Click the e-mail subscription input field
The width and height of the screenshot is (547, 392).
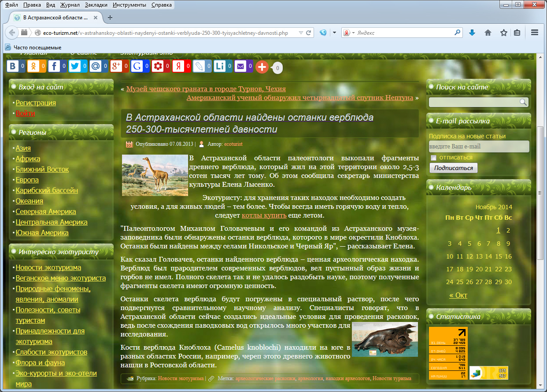tap(479, 146)
